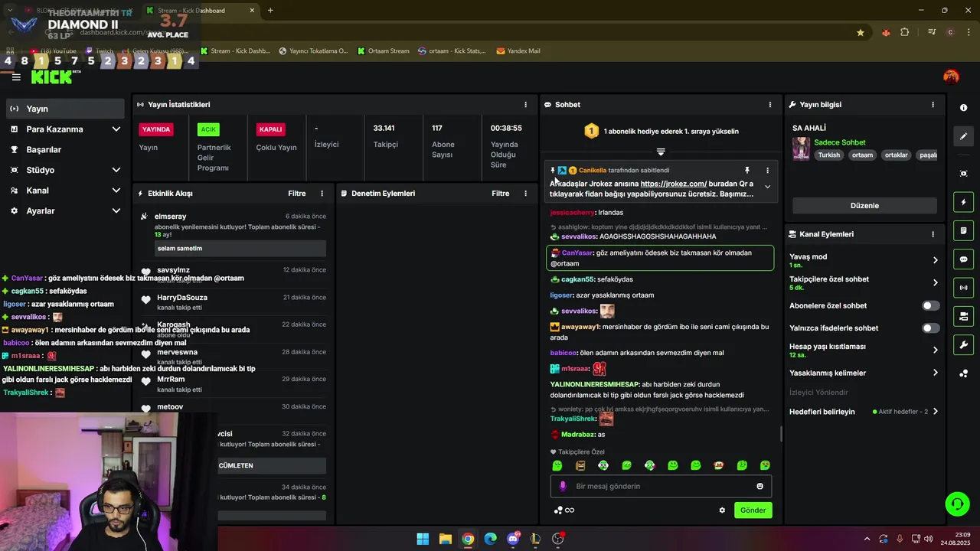Click the screen capture icon in the right sidebar
The height and width of the screenshot is (551, 980).
tap(963, 174)
